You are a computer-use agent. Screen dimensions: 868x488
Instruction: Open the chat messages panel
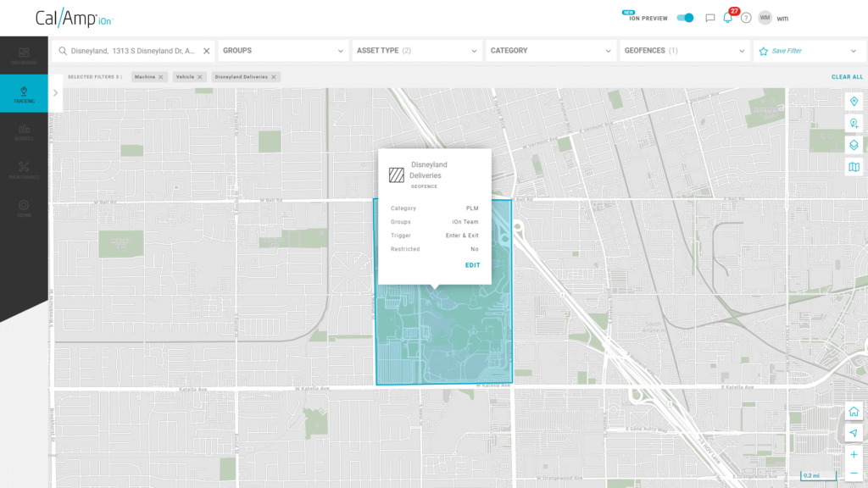point(709,17)
